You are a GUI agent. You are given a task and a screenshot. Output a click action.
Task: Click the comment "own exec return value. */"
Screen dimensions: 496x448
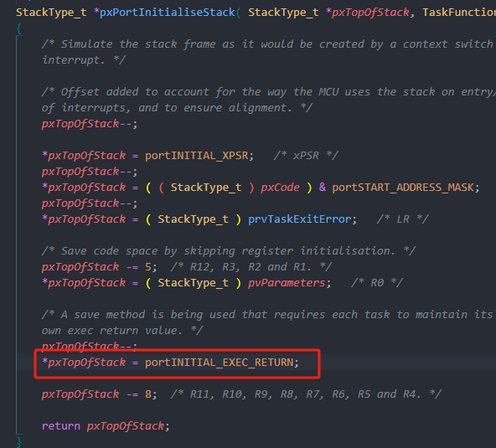click(122, 331)
